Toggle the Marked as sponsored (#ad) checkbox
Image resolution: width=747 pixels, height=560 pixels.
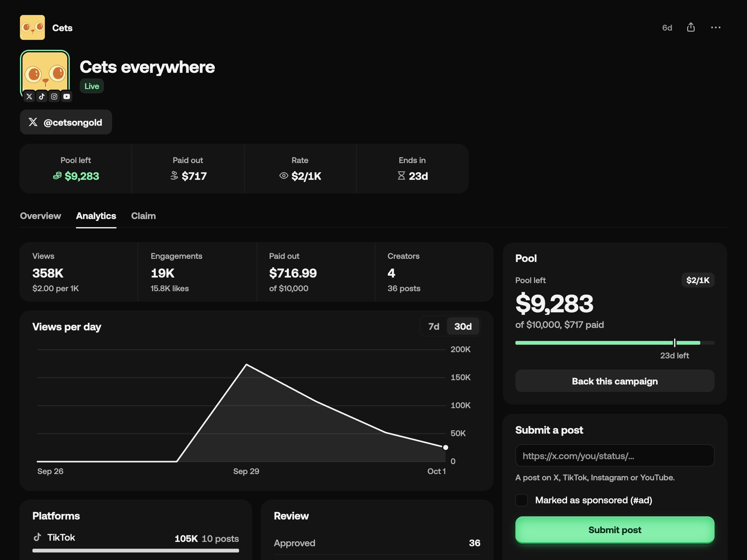(x=522, y=500)
